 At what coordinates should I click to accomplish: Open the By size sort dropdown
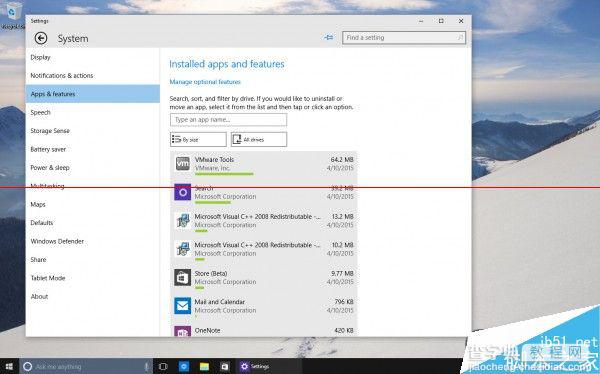pos(198,139)
